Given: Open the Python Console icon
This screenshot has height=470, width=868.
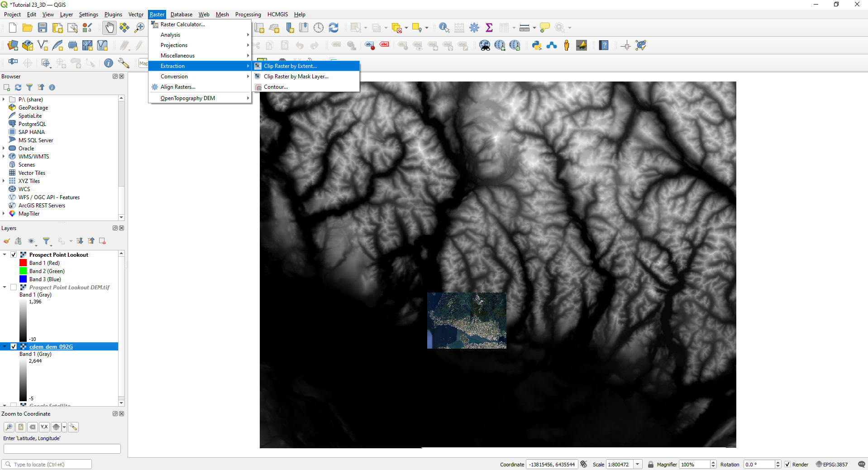Looking at the screenshot, I should tap(537, 45).
